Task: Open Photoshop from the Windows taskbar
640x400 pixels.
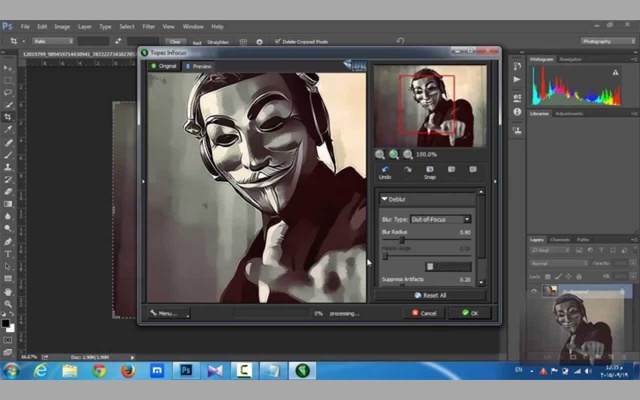Action: 185,370
